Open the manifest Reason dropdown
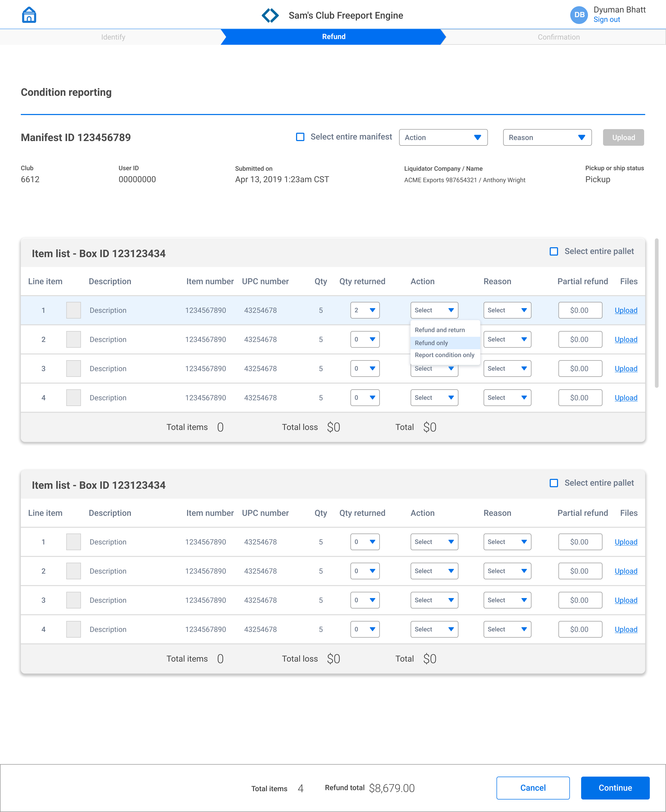 click(547, 137)
